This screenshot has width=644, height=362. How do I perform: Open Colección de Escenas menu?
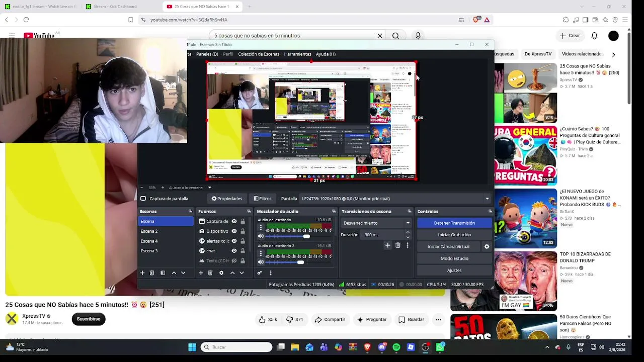(x=259, y=54)
